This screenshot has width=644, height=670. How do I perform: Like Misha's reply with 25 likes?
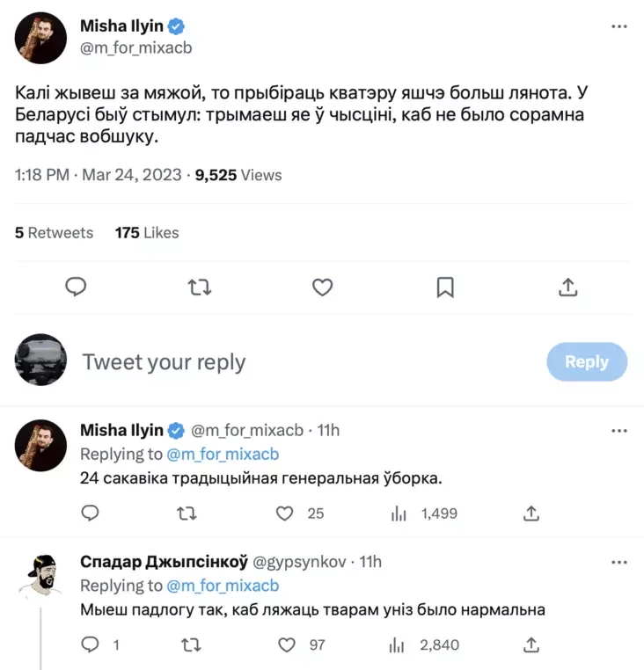coord(284,513)
